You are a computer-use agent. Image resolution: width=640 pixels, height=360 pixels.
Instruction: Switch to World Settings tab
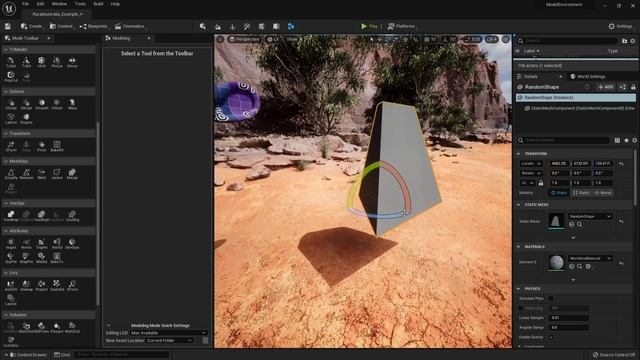587,76
